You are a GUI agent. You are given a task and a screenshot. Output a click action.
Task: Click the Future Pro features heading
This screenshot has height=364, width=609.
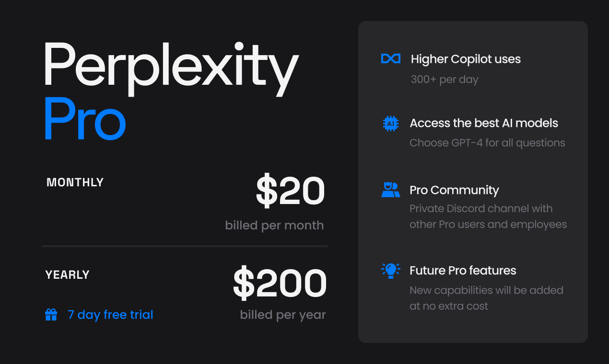[x=462, y=271]
